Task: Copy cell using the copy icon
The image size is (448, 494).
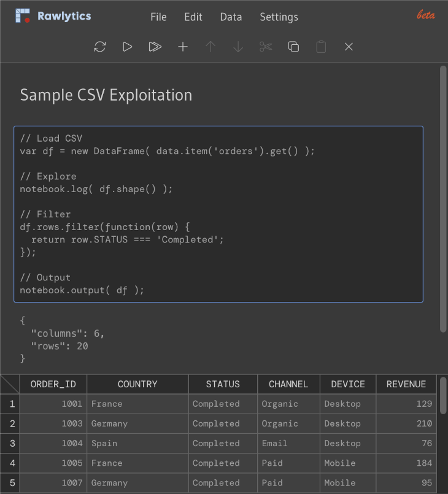Action: tap(293, 47)
